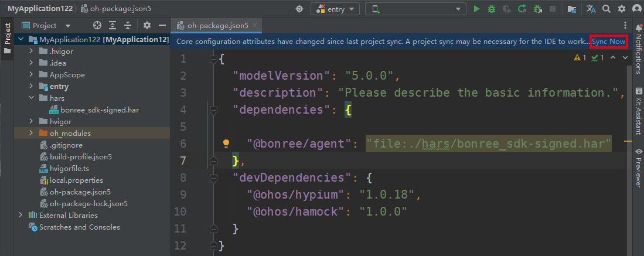Select bonree_sdk-signed.har in the project tree

(x=99, y=110)
